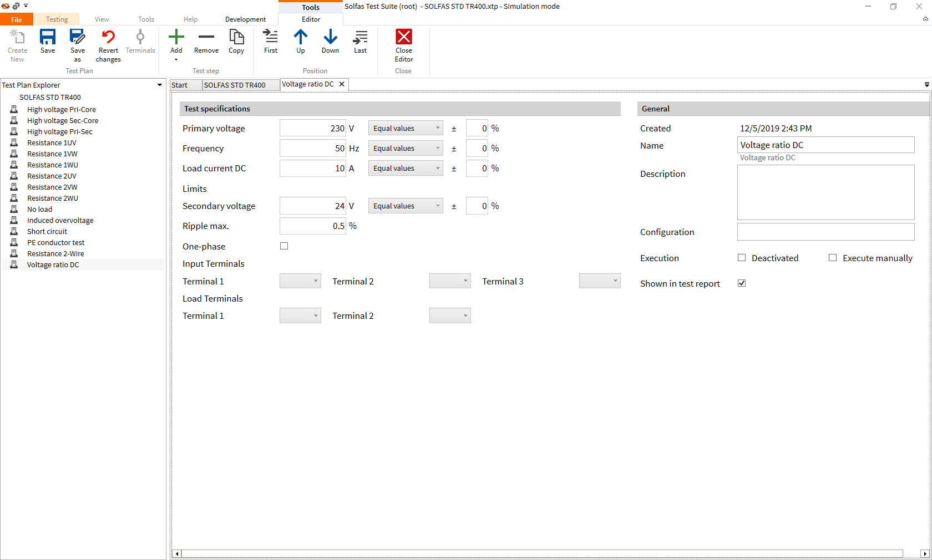932x560 pixels.
Task: Select High voltage Pri-Sec test step
Action: point(60,131)
